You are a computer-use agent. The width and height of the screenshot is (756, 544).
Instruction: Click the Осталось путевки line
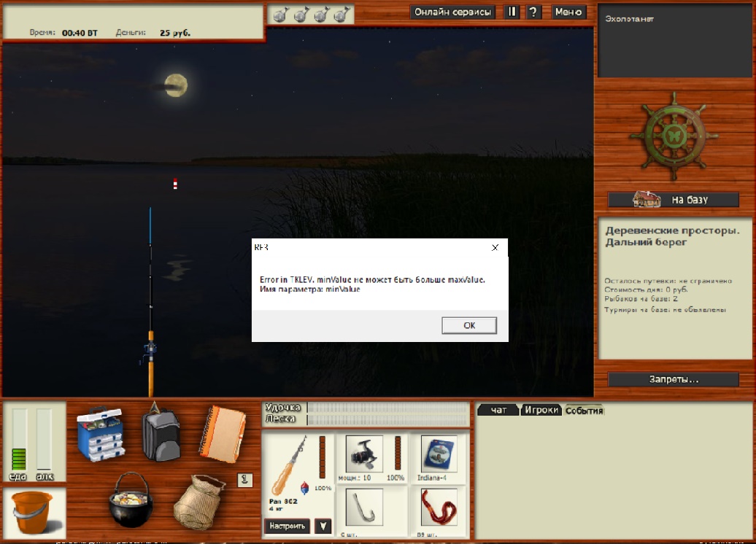[668, 281]
